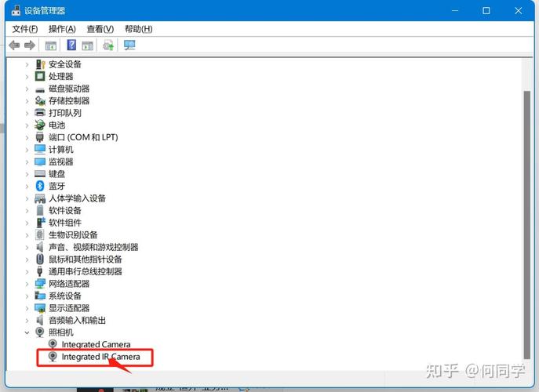Screen dimensions: 539x392
Task: Close the 设备管理器 window
Action: coord(519,11)
